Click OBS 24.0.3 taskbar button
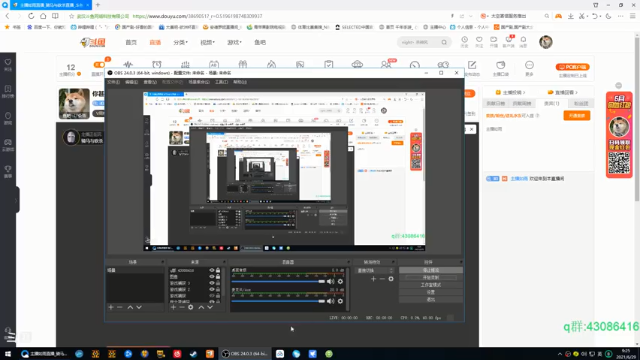The height and width of the screenshot is (360, 640). pos(244,354)
